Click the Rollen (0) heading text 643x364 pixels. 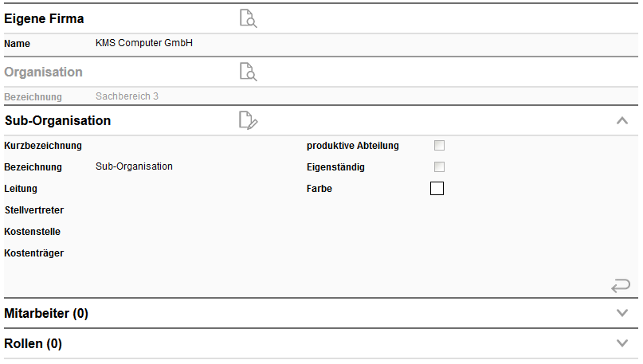tap(33, 344)
